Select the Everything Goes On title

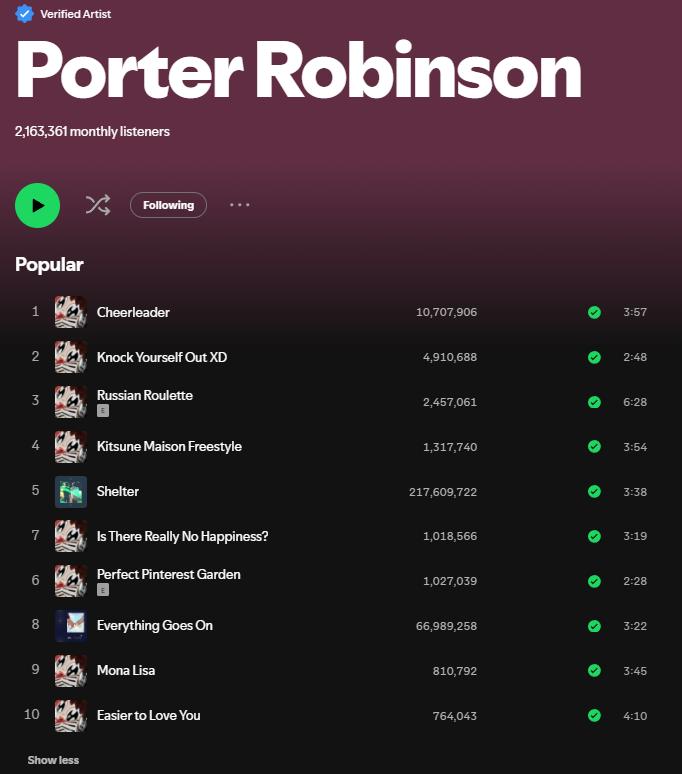tap(155, 625)
